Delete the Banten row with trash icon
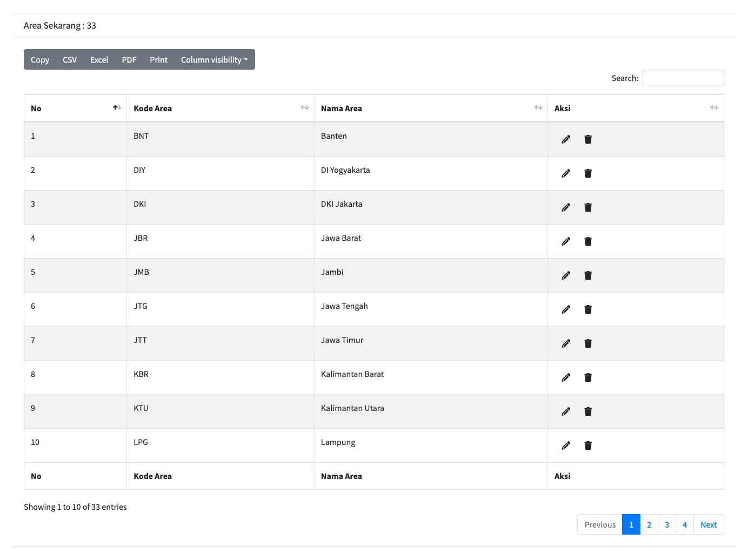Viewport: 748px width, 560px height. click(588, 139)
